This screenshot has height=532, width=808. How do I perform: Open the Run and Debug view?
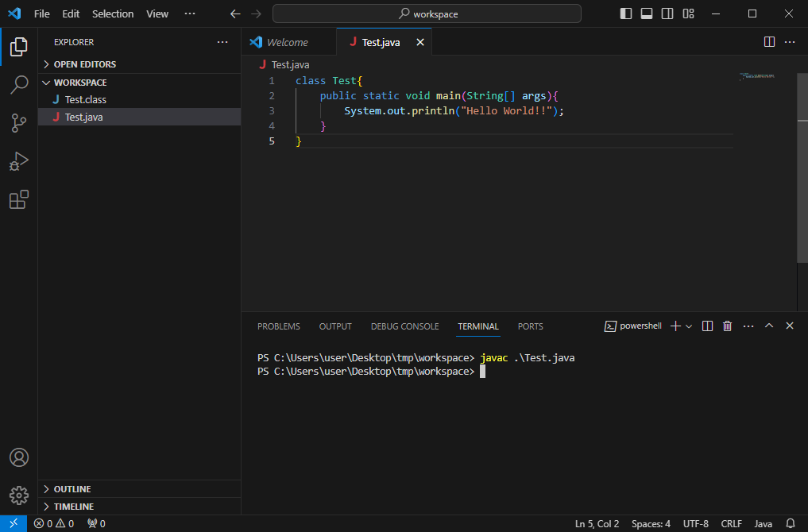tap(18, 161)
